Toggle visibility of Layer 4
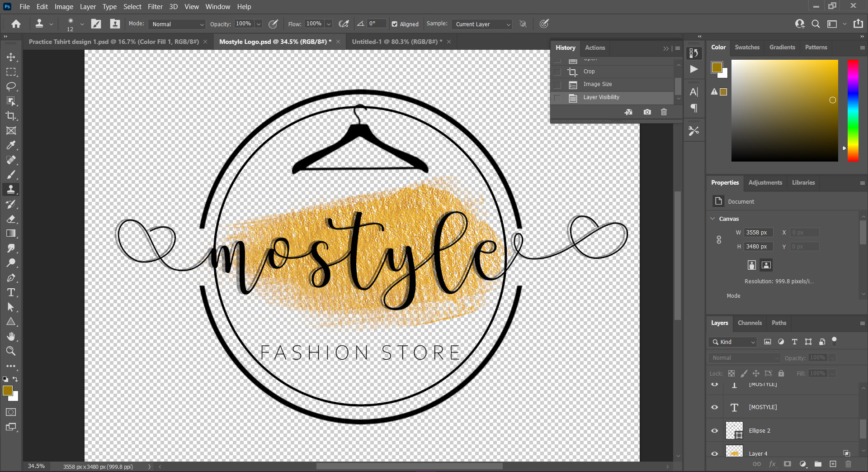868x472 pixels. coord(715,453)
